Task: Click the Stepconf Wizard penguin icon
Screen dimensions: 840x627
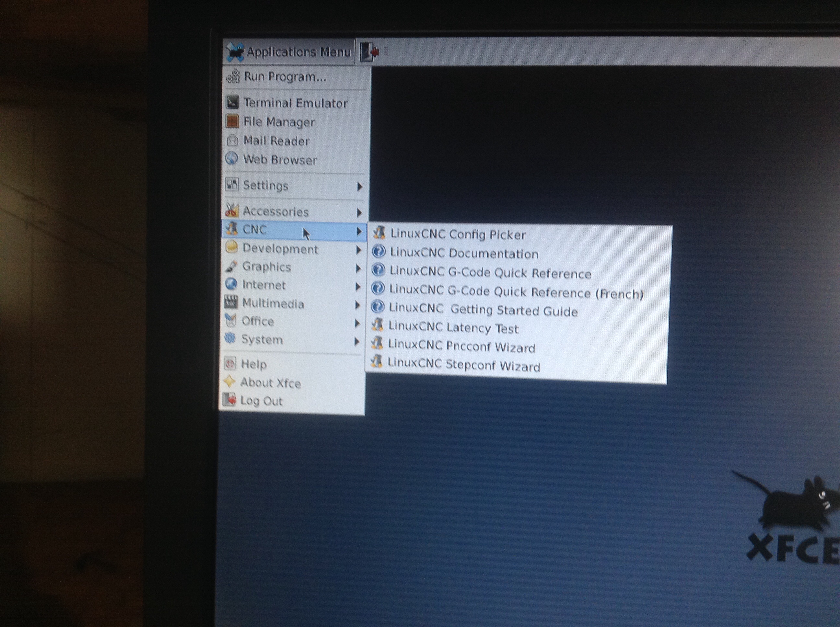Action: [377, 361]
